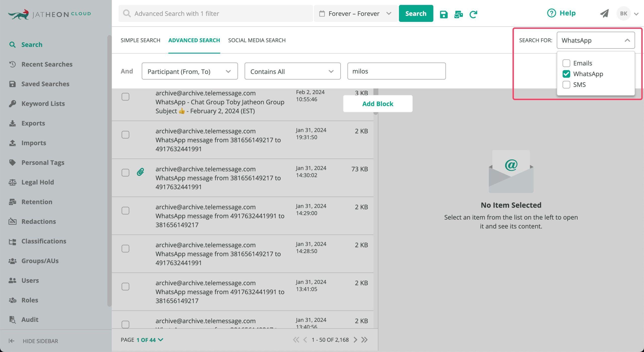Open the Forever – Forever date range dropdown
The width and height of the screenshot is (644, 352).
(356, 14)
